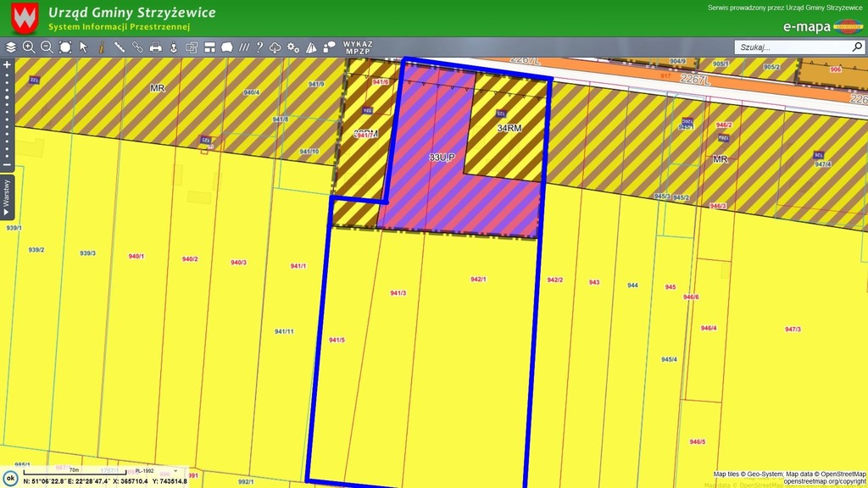Click the full extent view icon
The width and height of the screenshot is (868, 488).
pyautogui.click(x=65, y=47)
